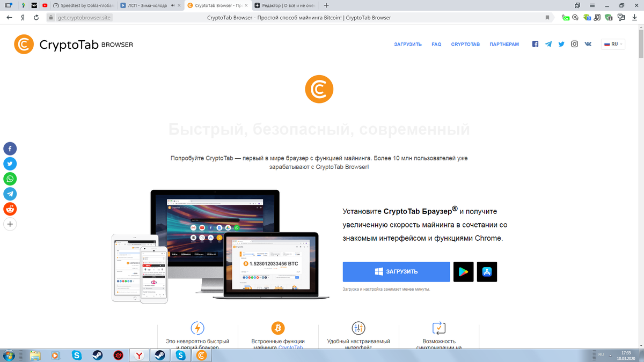Click the large orange CryptoTab center logo
This screenshot has width=644, height=362.
pos(319,89)
